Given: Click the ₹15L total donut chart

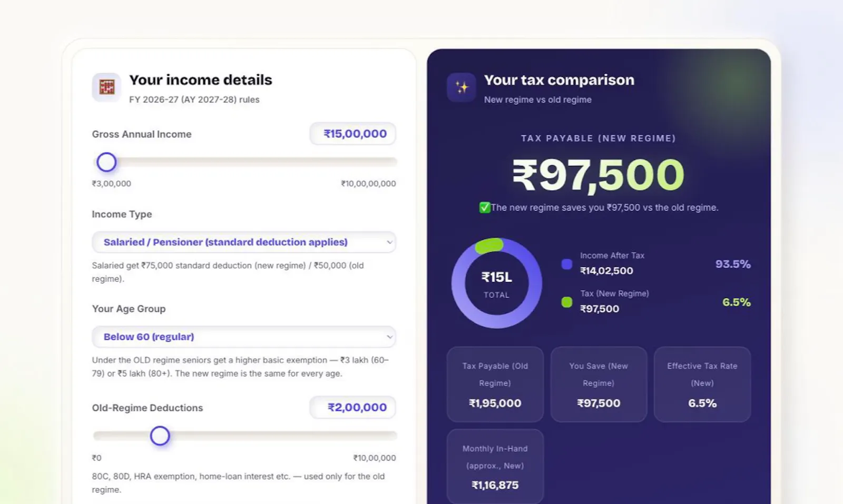Looking at the screenshot, I should 496,283.
